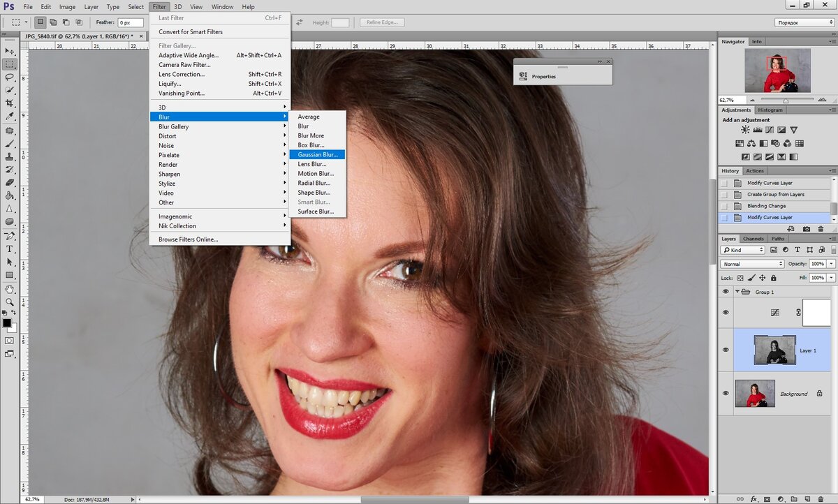The image size is (838, 504).
Task: Select the Clone Stamp tool
Action: click(10, 156)
